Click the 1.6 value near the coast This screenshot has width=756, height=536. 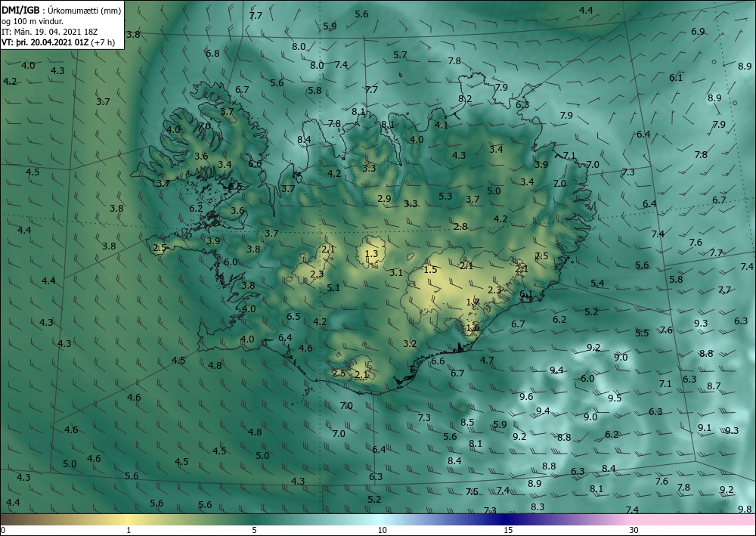tap(472, 328)
